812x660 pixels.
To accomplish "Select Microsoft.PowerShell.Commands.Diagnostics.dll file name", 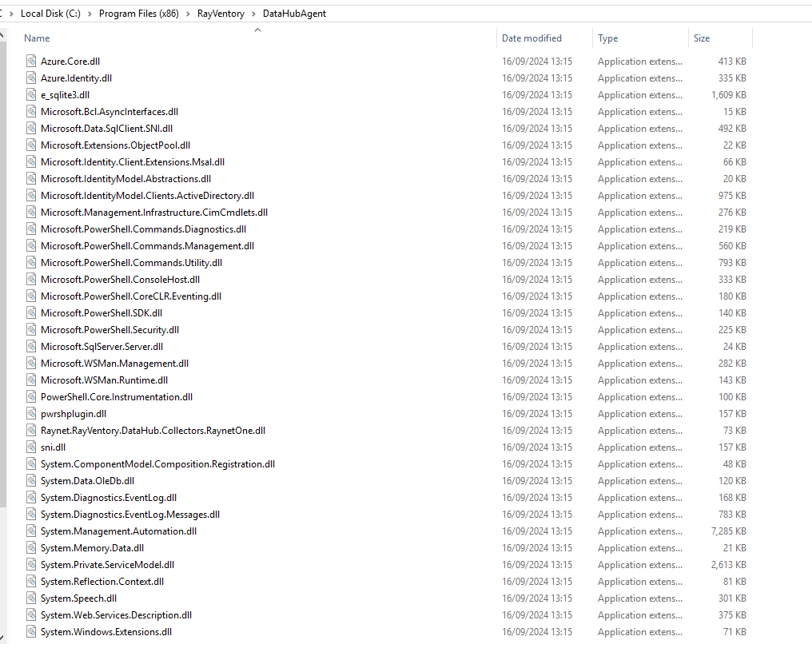I will click(143, 229).
